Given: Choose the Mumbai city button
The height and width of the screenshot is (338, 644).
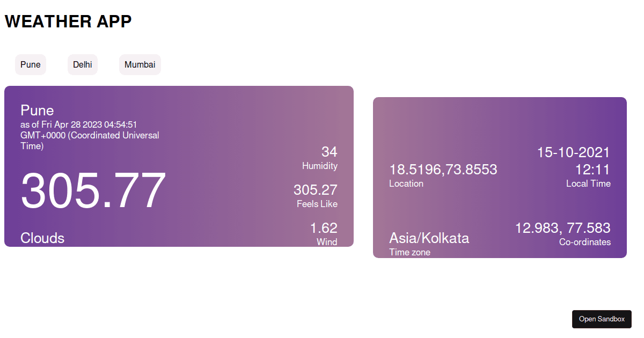Looking at the screenshot, I should [140, 65].
